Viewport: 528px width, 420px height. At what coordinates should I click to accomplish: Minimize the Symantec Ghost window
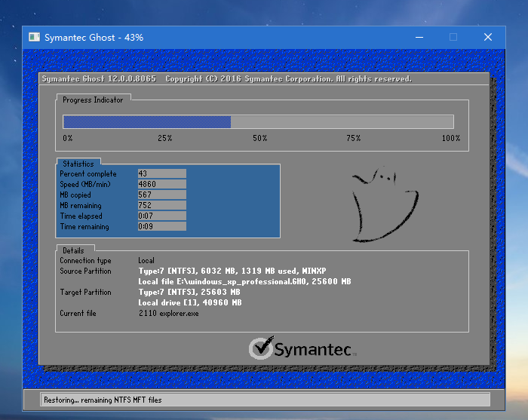[x=419, y=37]
